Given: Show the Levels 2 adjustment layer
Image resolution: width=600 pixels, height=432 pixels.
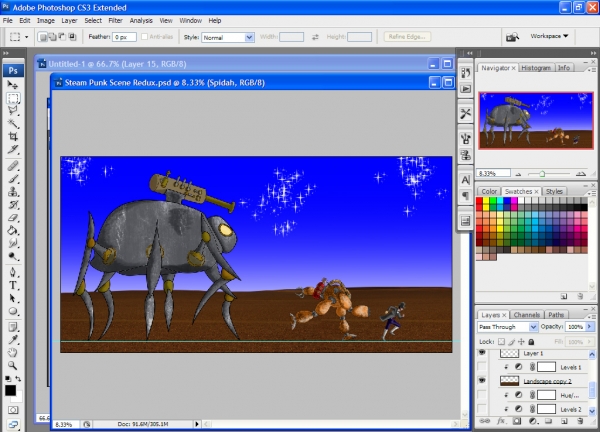Looking at the screenshot, I should 482,409.
